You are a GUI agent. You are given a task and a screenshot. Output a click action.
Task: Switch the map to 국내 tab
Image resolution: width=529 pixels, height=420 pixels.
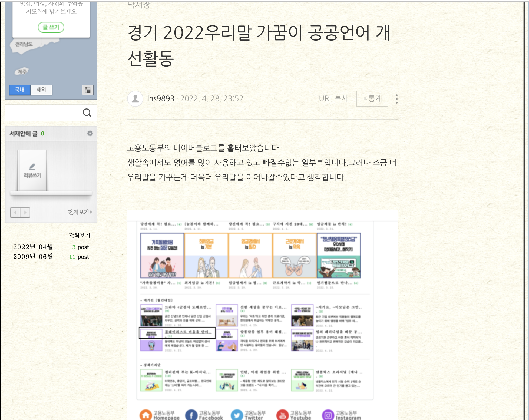pyautogui.click(x=19, y=90)
